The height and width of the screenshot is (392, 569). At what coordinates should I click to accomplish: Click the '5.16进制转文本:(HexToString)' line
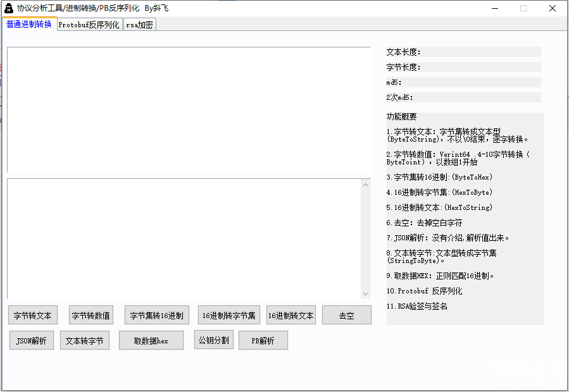tap(439, 207)
